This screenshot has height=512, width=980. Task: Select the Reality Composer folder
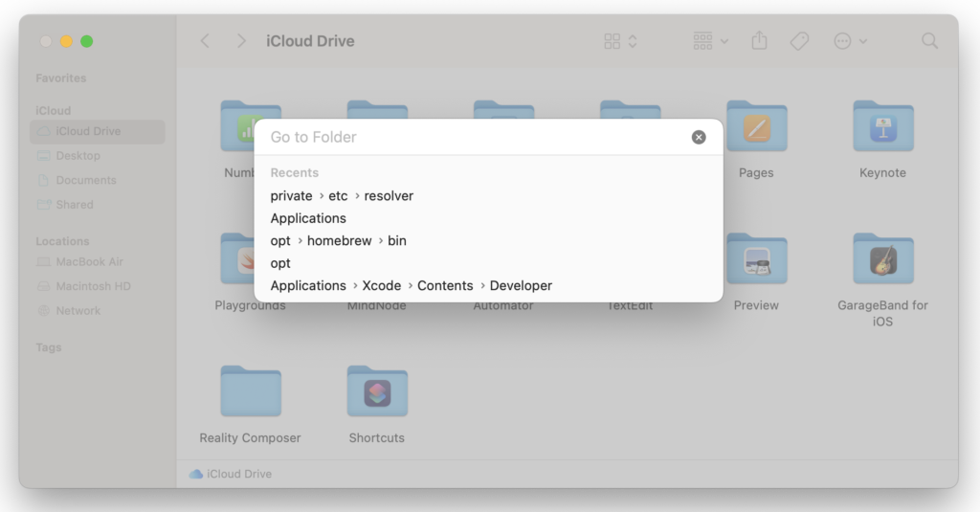pyautogui.click(x=251, y=391)
